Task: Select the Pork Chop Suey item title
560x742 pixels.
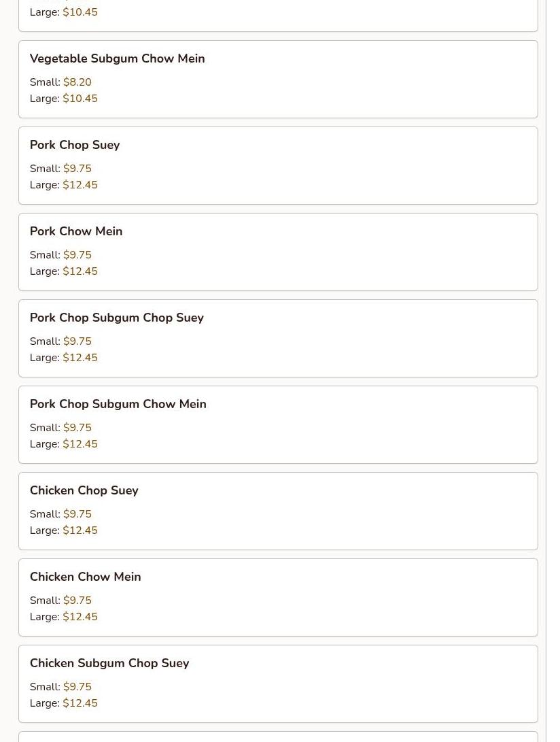Action: [75, 145]
